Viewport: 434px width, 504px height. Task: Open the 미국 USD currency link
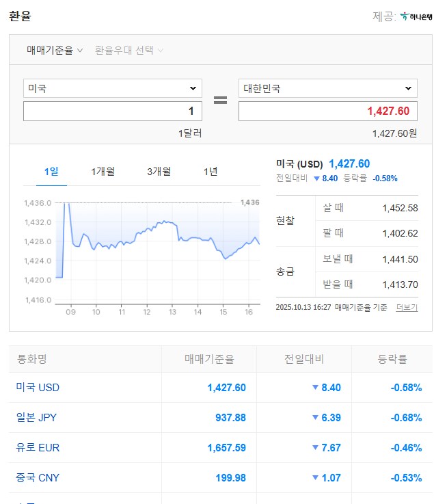point(38,388)
